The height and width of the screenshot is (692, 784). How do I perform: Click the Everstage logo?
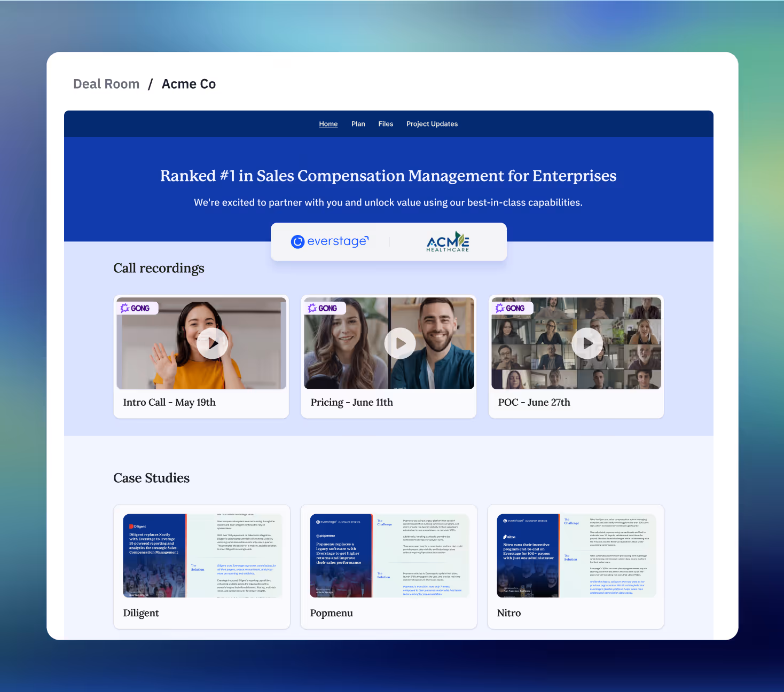(x=330, y=241)
